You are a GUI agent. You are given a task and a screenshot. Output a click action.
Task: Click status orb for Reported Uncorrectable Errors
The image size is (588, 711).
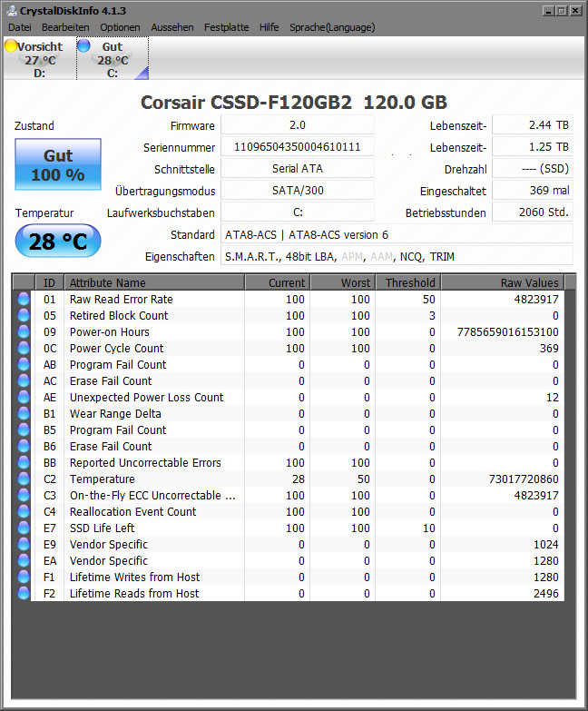[24, 462]
